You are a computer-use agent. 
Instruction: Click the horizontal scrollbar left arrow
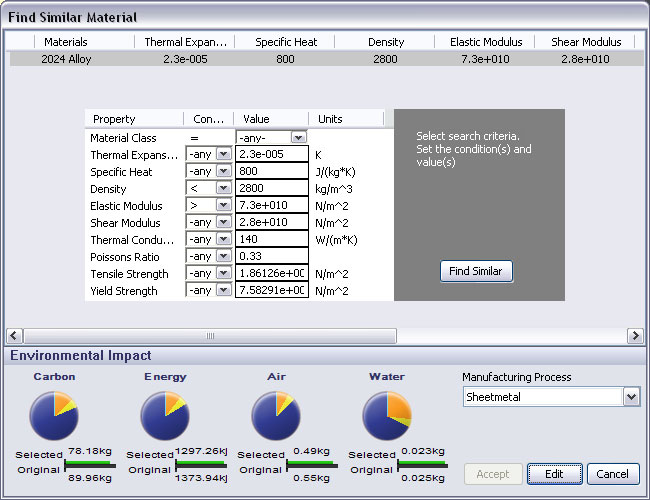point(14,336)
